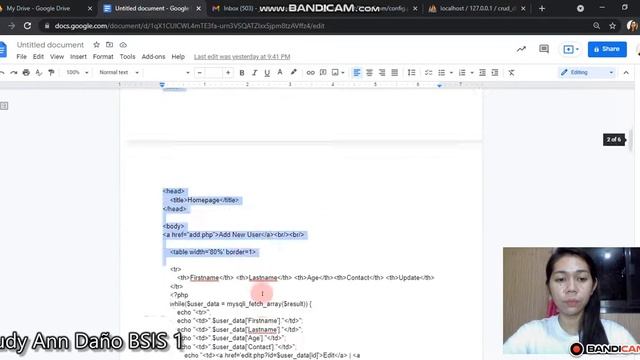This screenshot has width=640, height=360.
Task: Click the checklist icon
Action: pyautogui.click(x=428, y=73)
